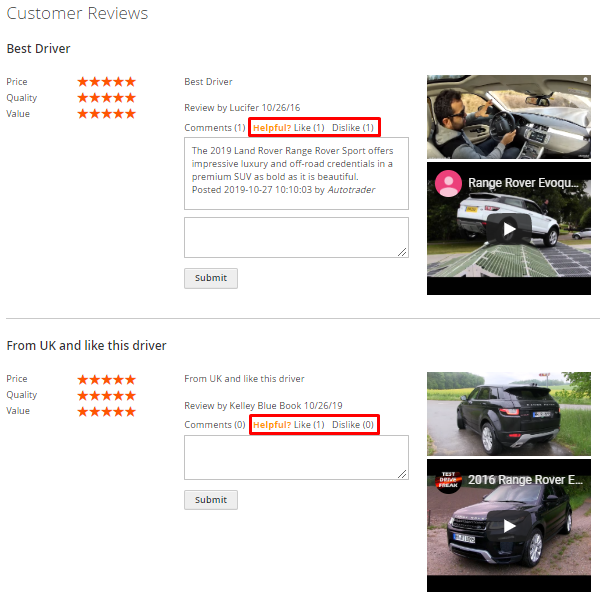Screen dimensions: 600x600
Task: Dislike the Kelley Blue Book review
Action: click(x=352, y=425)
